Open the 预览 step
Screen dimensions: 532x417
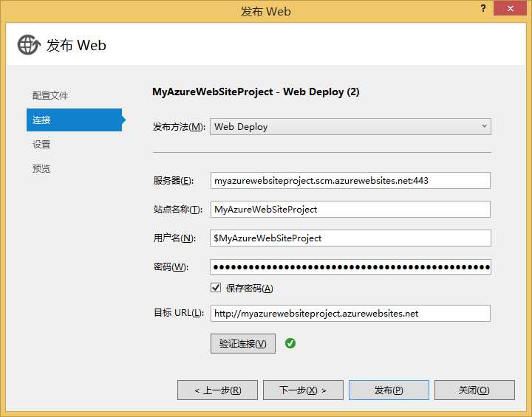pyautogui.click(x=41, y=168)
